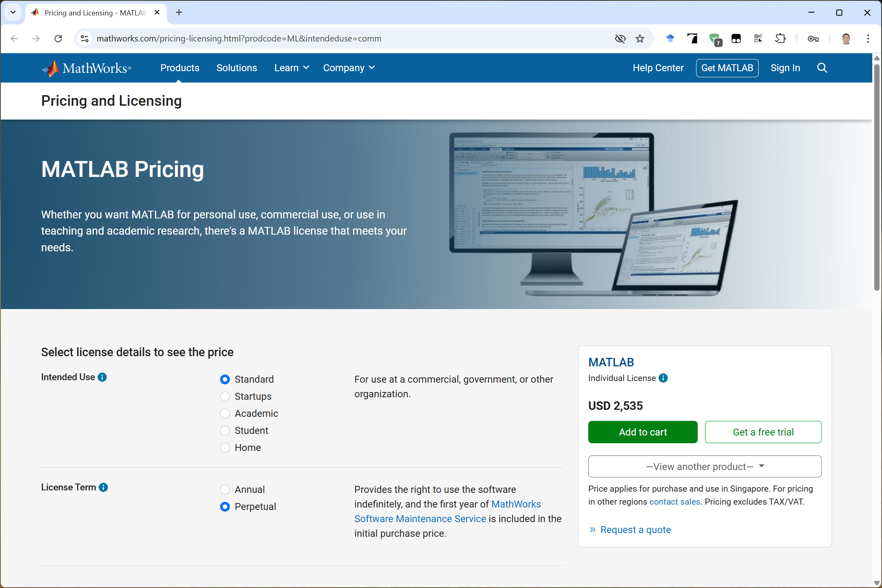Open the View another product dropdown

[x=705, y=466]
